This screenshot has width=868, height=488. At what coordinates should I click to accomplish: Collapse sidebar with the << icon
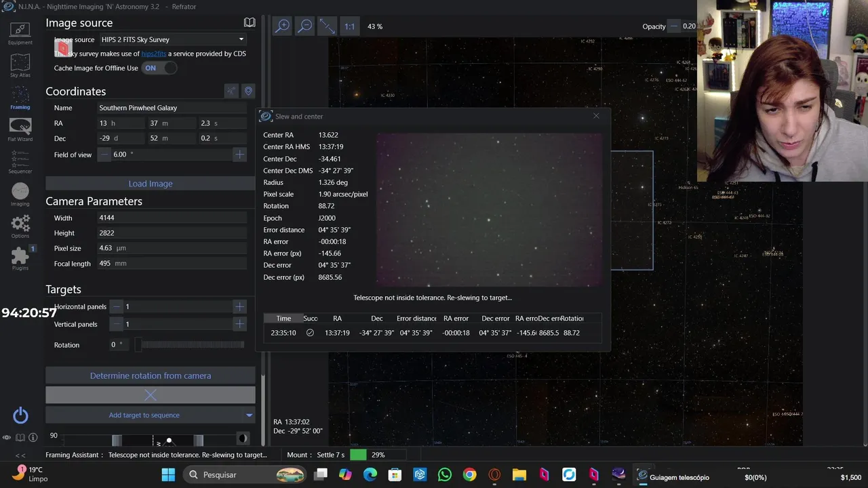pyautogui.click(x=20, y=455)
